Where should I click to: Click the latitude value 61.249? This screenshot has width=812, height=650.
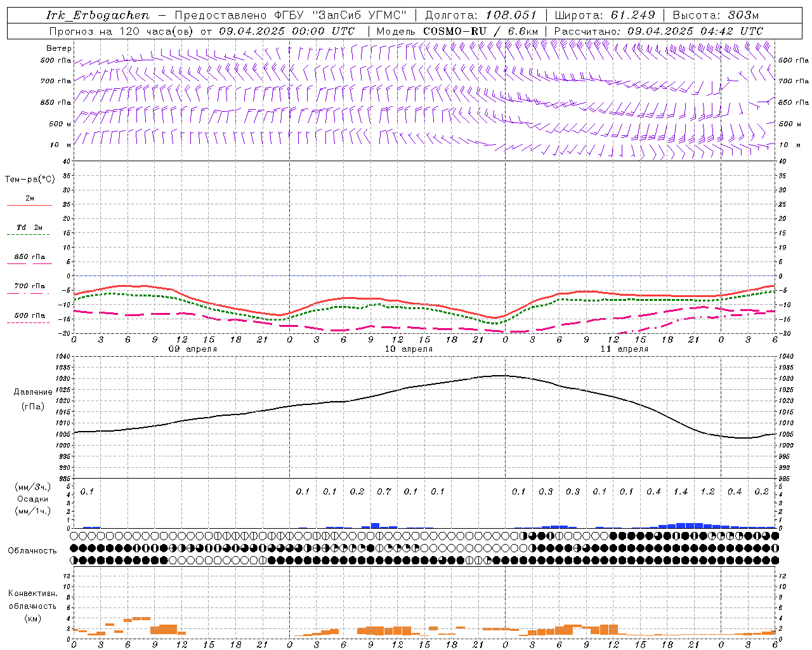[632, 15]
